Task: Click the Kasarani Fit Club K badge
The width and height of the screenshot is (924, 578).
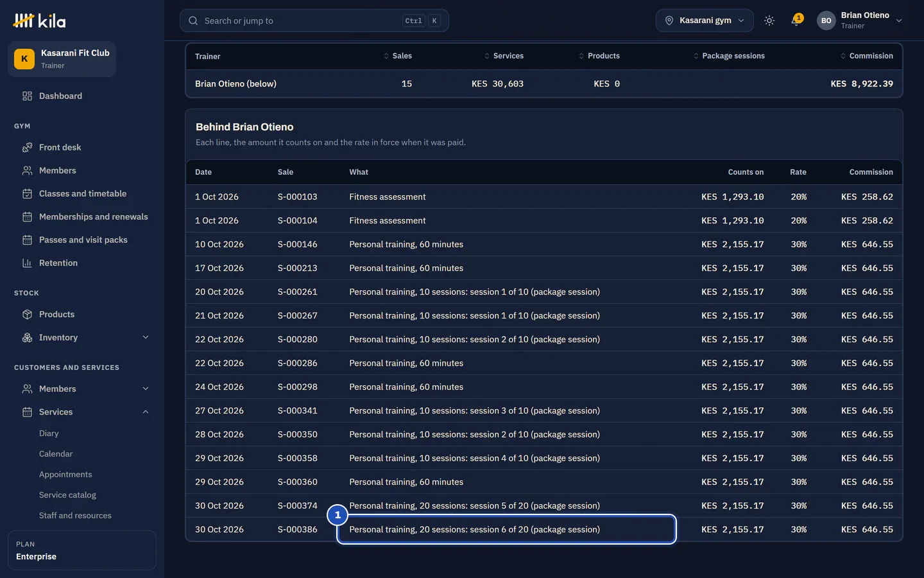Action: tap(24, 58)
